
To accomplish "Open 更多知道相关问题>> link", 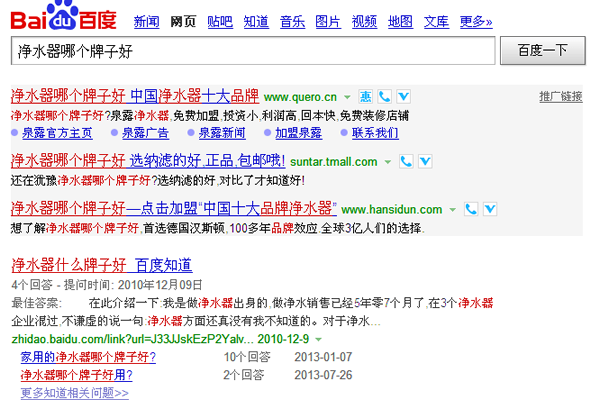I will coord(75,393).
